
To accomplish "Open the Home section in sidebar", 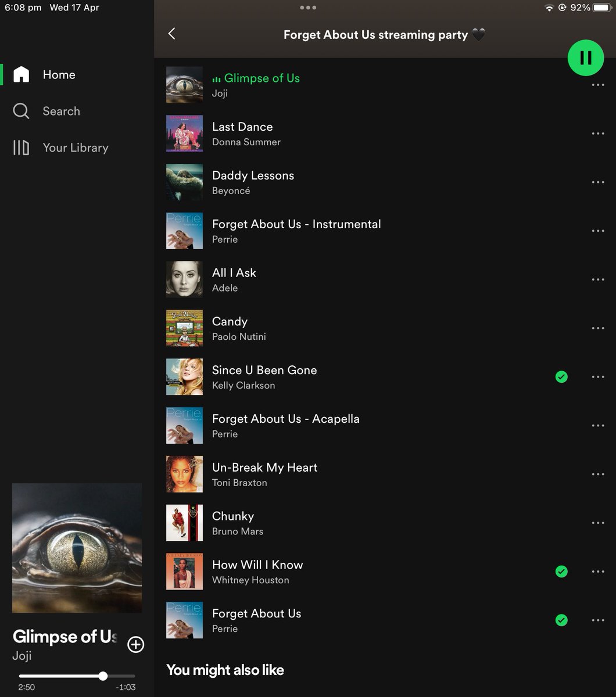I will [59, 74].
